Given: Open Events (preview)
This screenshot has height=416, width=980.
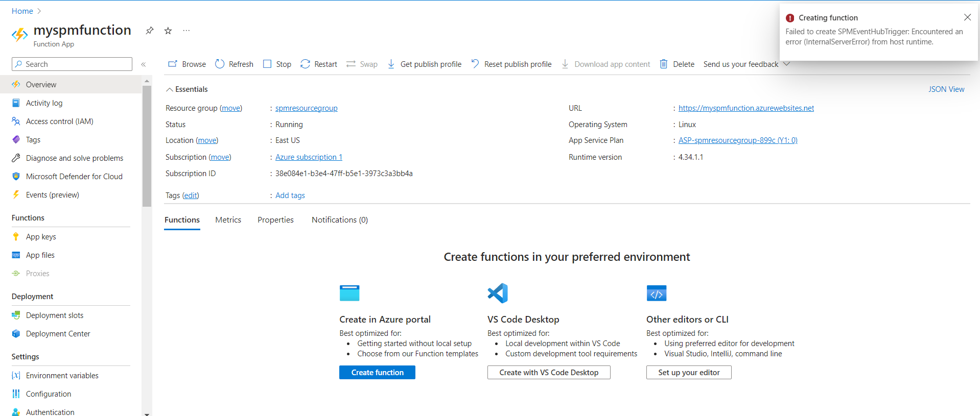Looking at the screenshot, I should pyautogui.click(x=71, y=195).
